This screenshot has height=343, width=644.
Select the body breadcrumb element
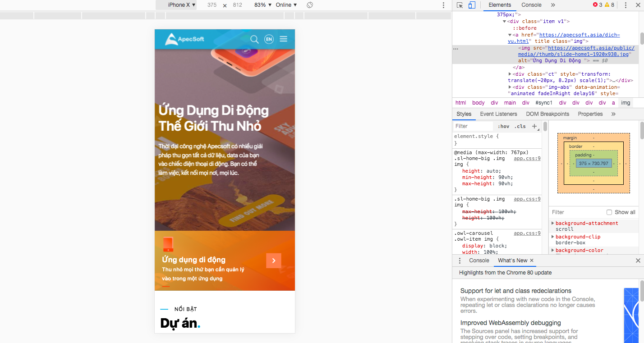click(x=478, y=103)
